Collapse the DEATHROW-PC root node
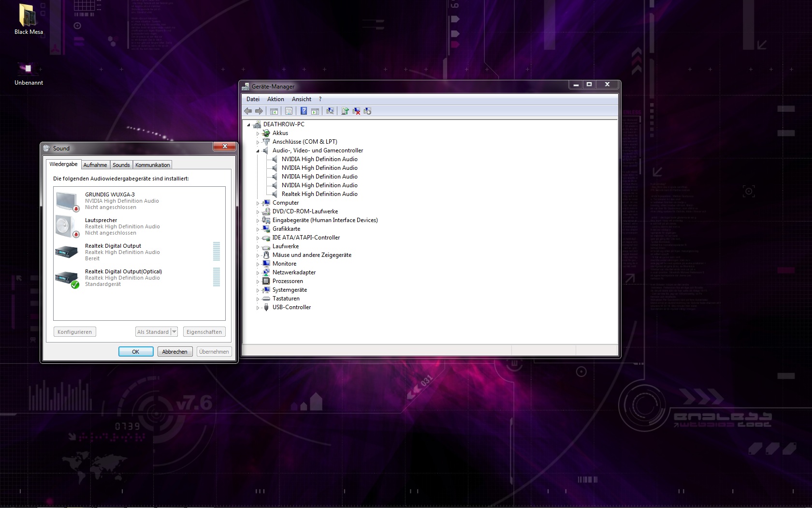Image resolution: width=812 pixels, height=508 pixels. 248,125
